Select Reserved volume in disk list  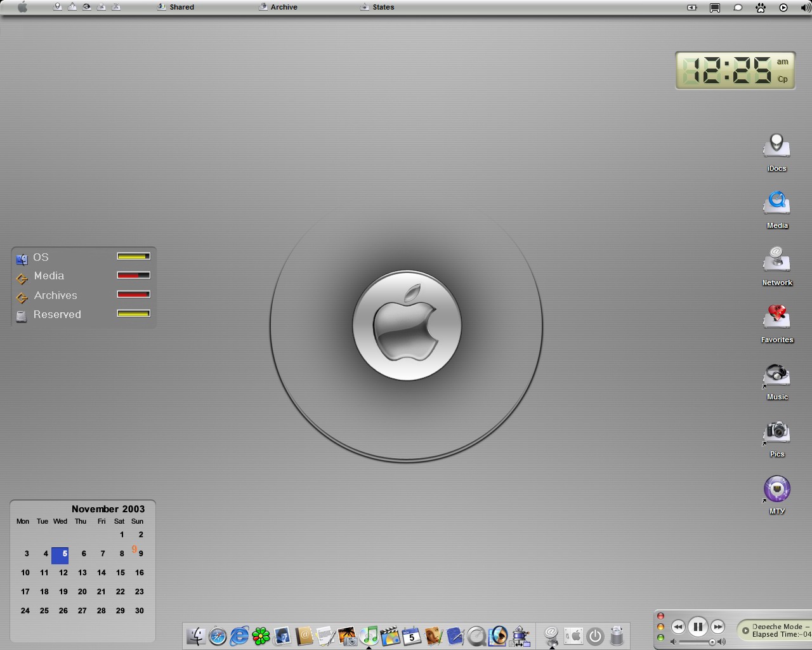pos(57,315)
